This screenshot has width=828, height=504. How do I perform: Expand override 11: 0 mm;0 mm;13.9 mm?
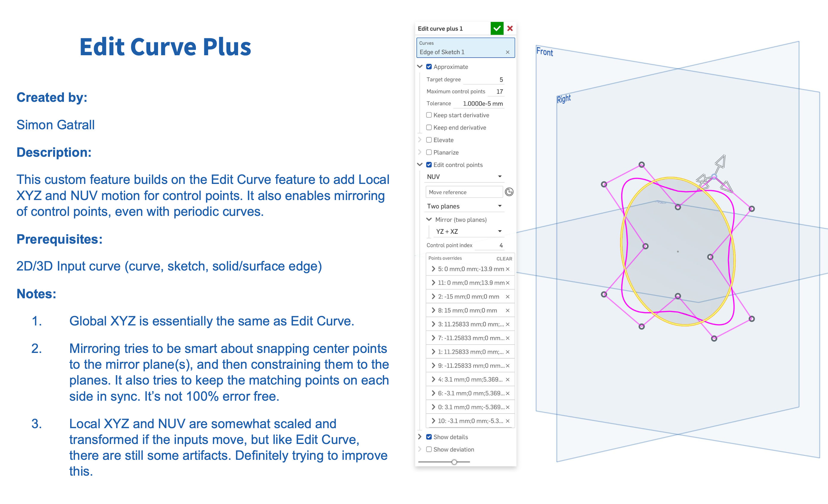(x=433, y=282)
